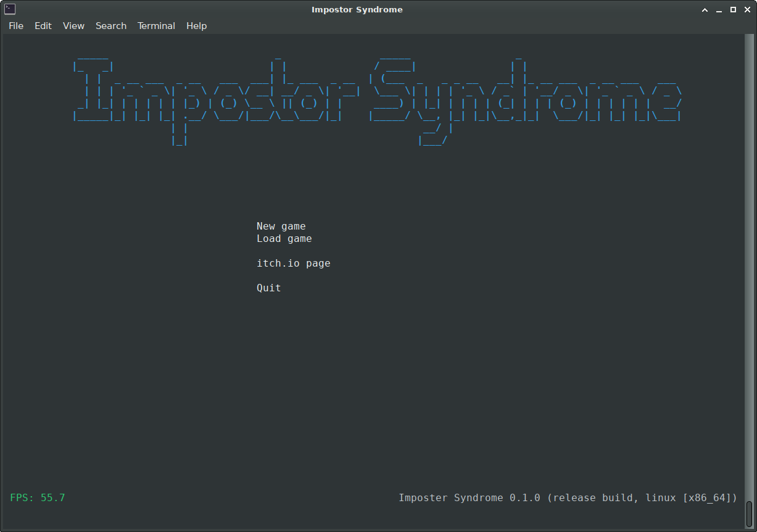Select Load game option

click(x=284, y=239)
